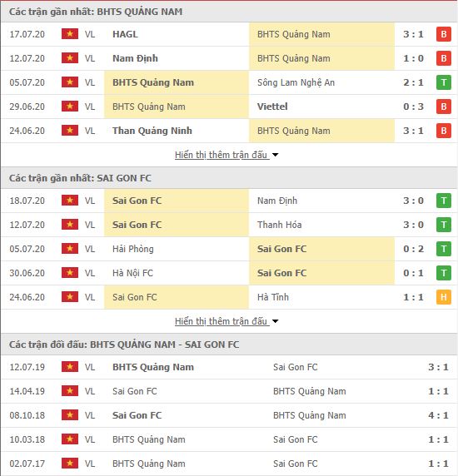The image size is (458, 476).
Task: Click the Vietnam flag on 05.07.20 Sông Lam row
Action: click(x=70, y=82)
